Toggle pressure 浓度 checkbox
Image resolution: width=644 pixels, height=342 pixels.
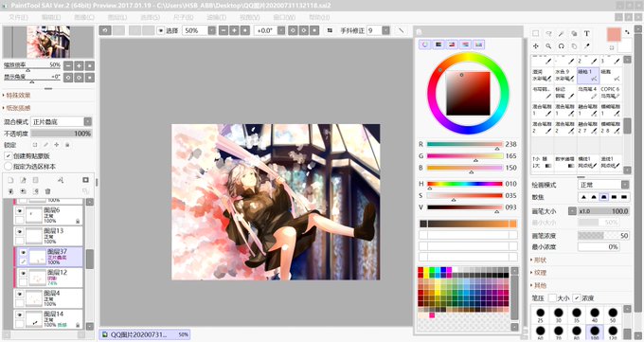[577, 297]
